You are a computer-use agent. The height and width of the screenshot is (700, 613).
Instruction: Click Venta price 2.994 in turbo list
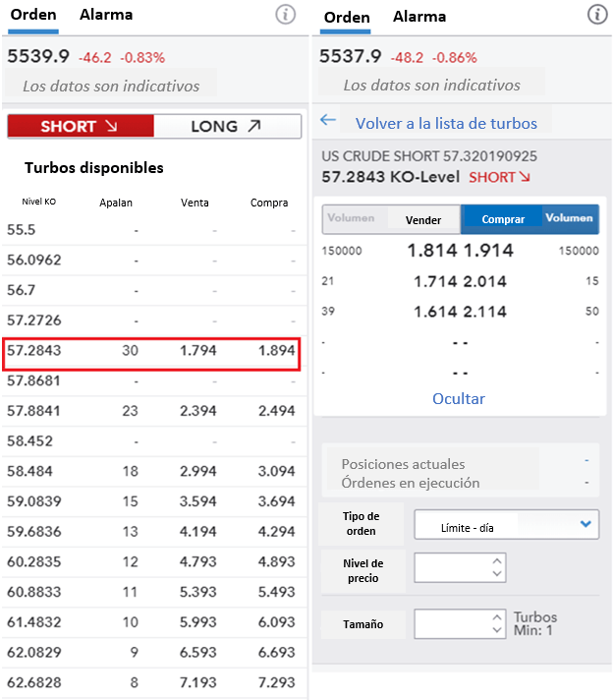click(x=198, y=472)
